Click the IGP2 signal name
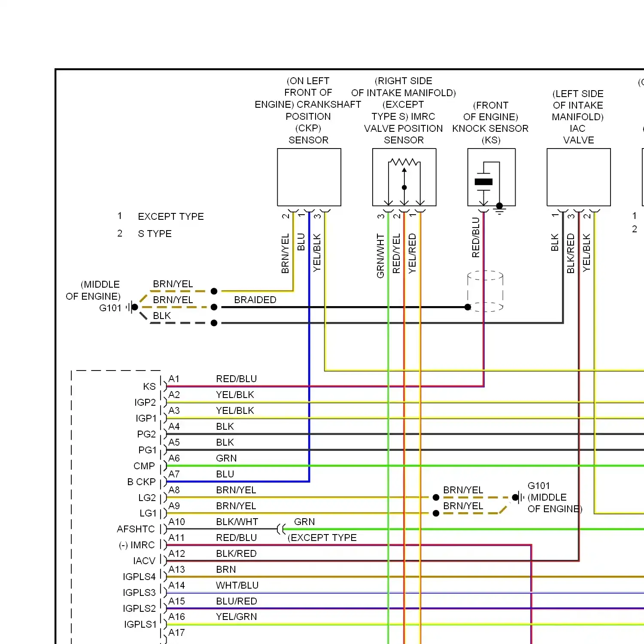 (x=145, y=402)
